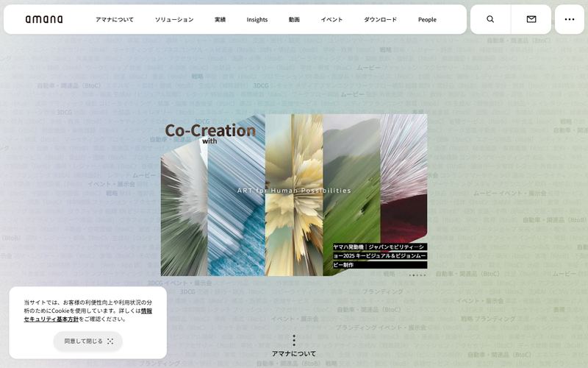Go to 動画 page
Screen dimensions: 588x368
(x=294, y=20)
